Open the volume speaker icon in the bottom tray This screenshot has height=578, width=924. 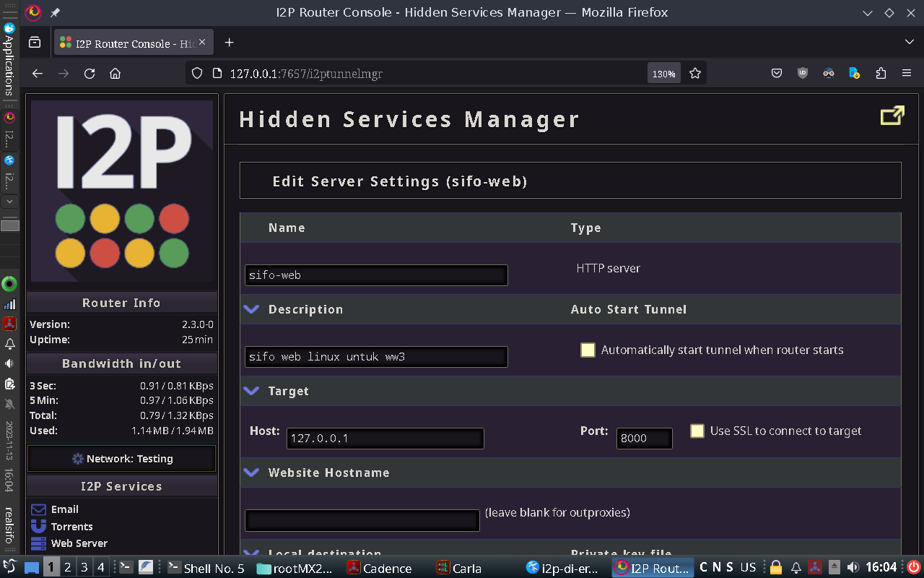tap(853, 567)
